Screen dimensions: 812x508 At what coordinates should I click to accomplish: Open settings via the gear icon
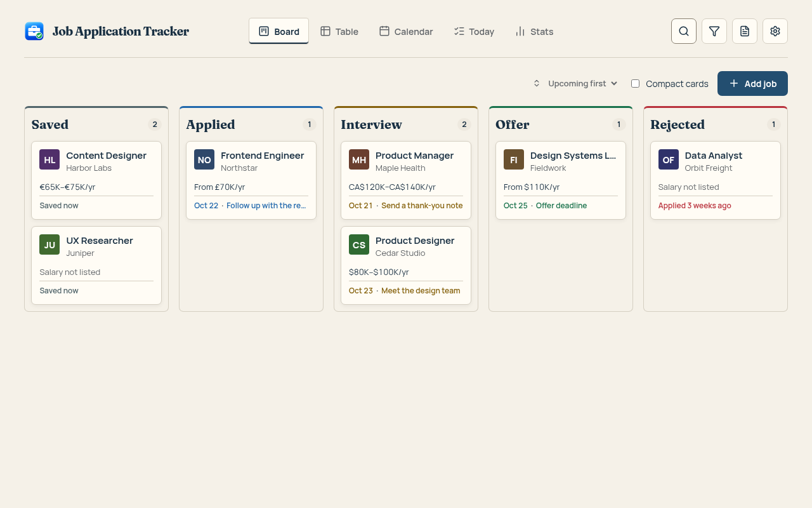(x=775, y=31)
